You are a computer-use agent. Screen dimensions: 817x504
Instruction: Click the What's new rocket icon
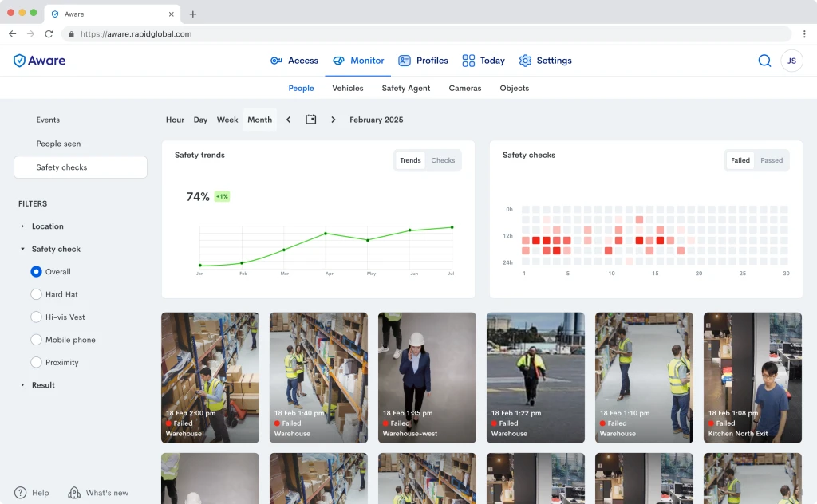74,493
